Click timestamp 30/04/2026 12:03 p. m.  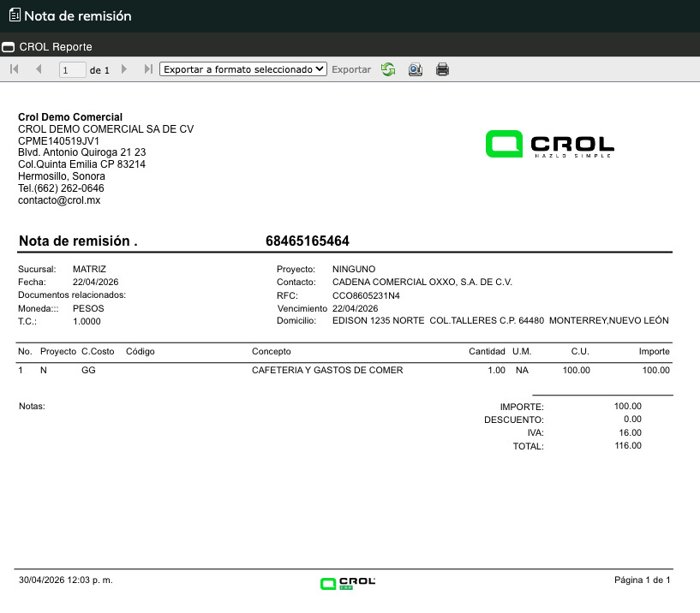(x=66, y=580)
